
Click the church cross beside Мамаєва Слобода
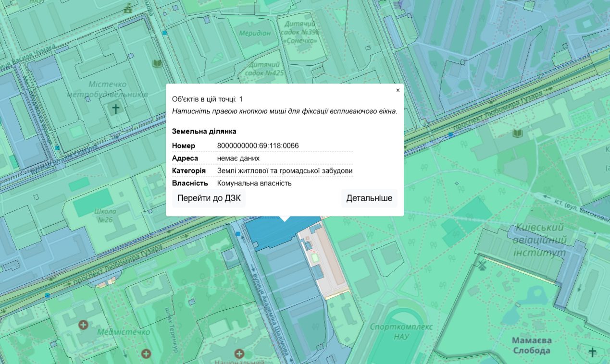pyautogui.click(x=592, y=352)
